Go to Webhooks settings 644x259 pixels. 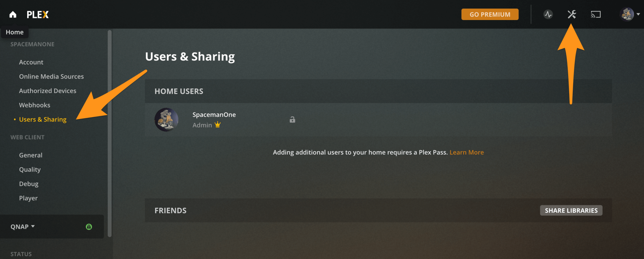pyautogui.click(x=35, y=105)
